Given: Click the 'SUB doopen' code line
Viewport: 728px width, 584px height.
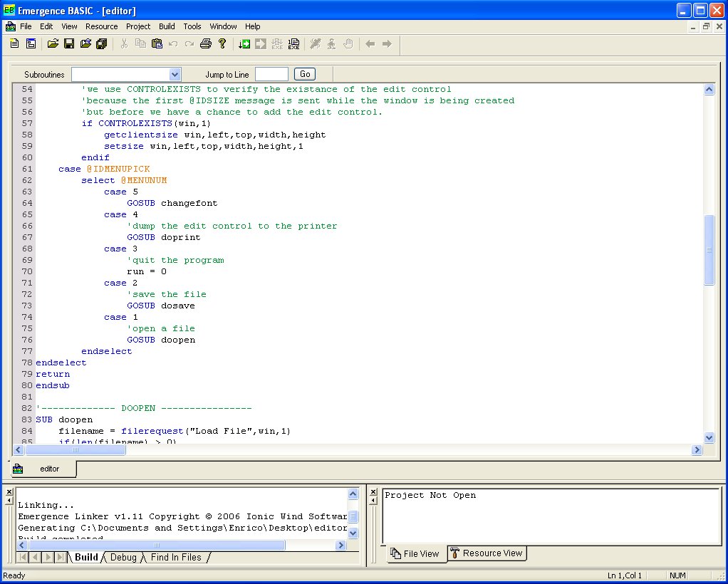Looking at the screenshot, I should (x=64, y=419).
